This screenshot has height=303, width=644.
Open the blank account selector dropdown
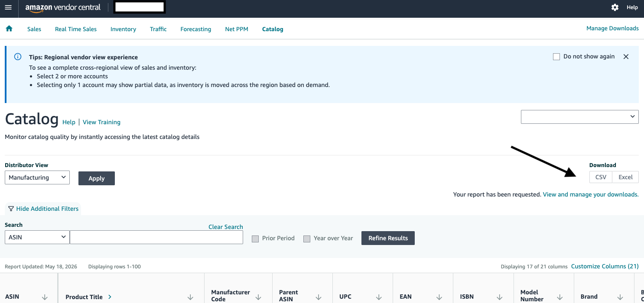(x=580, y=116)
